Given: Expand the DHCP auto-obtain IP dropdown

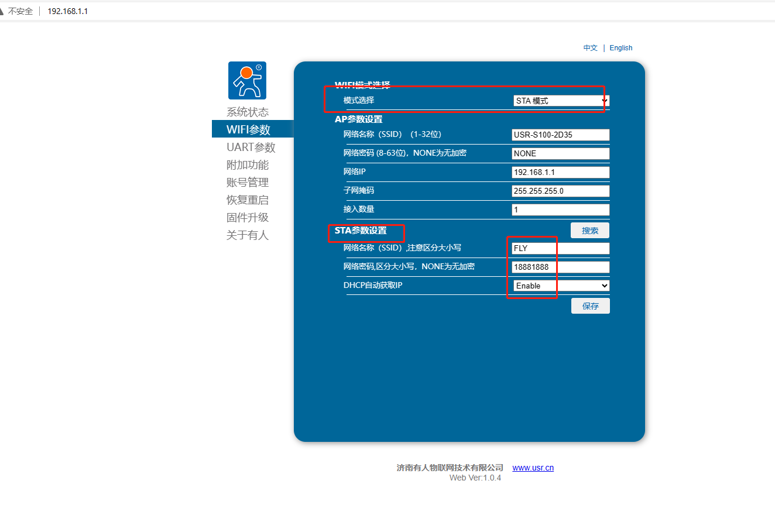Looking at the screenshot, I should tap(561, 286).
